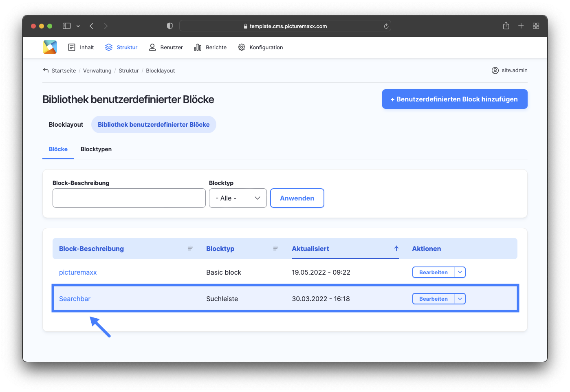Click the Blocklayout breadcrumb link
This screenshot has height=392, width=570.
tap(161, 70)
